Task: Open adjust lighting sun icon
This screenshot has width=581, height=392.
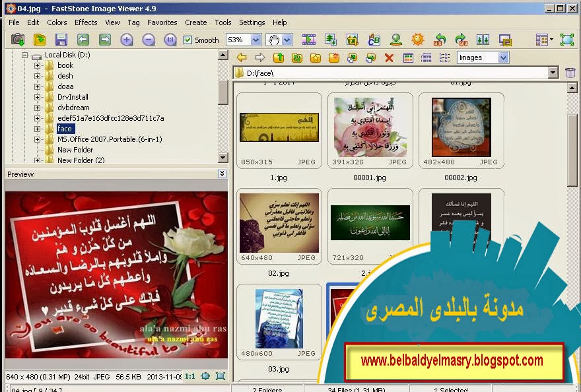Action: pyautogui.click(x=417, y=40)
